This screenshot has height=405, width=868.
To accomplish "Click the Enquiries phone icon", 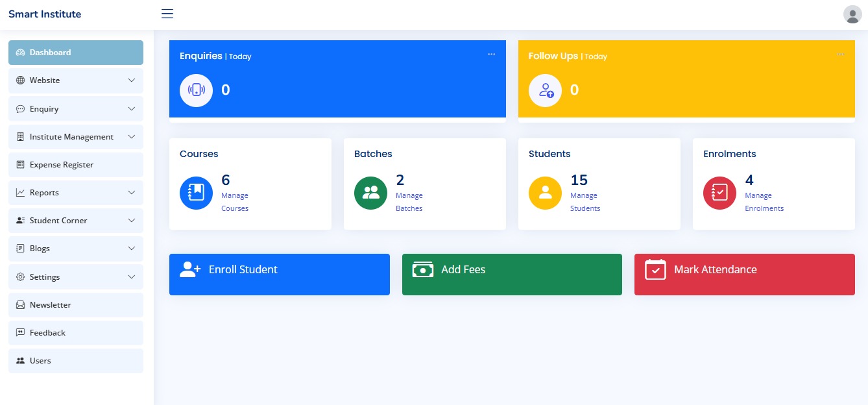I will coord(196,90).
